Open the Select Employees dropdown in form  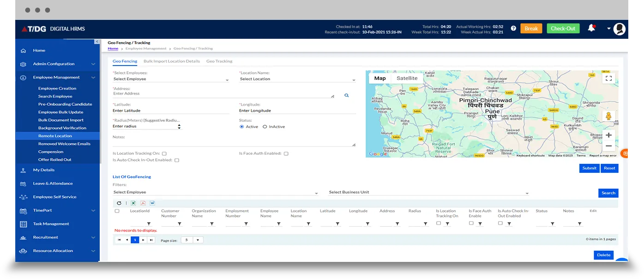pyautogui.click(x=170, y=79)
